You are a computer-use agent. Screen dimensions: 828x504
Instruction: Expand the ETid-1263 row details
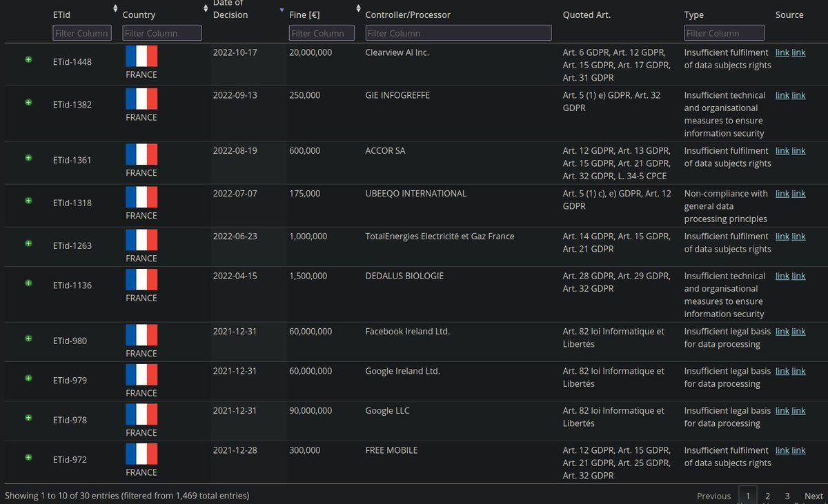[28, 243]
